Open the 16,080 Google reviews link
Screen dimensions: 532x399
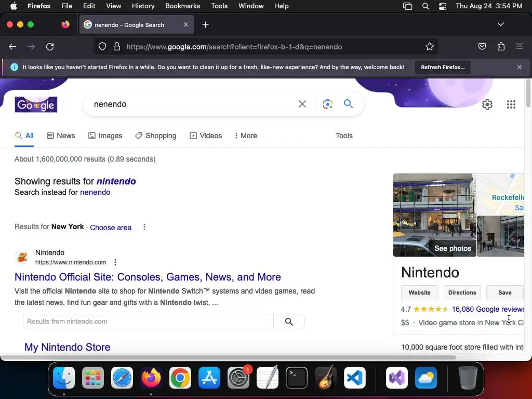(x=488, y=309)
